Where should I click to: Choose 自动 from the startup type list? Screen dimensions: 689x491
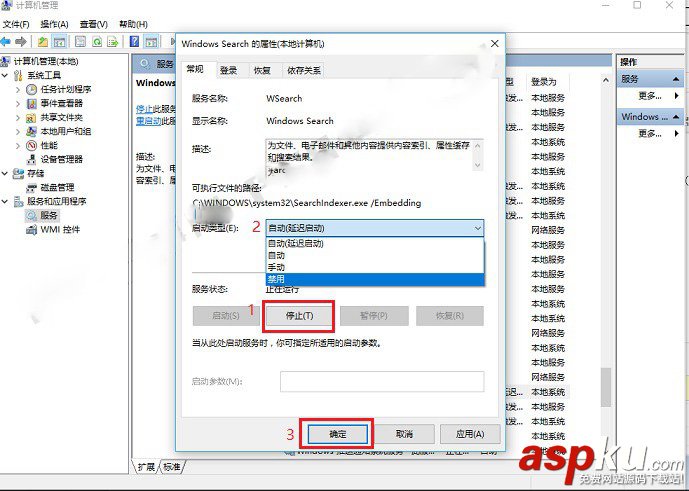coord(375,255)
